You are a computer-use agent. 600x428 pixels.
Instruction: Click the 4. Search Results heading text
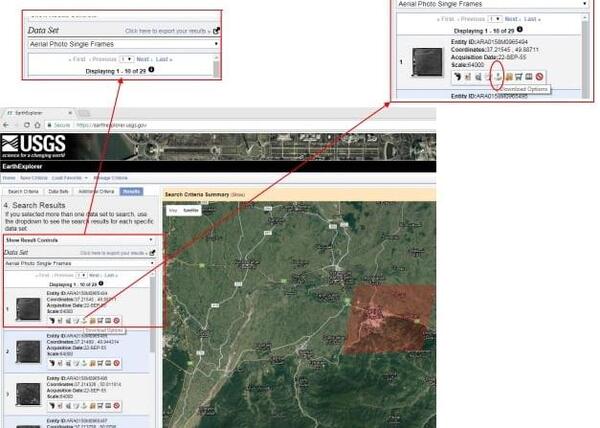[x=34, y=205]
